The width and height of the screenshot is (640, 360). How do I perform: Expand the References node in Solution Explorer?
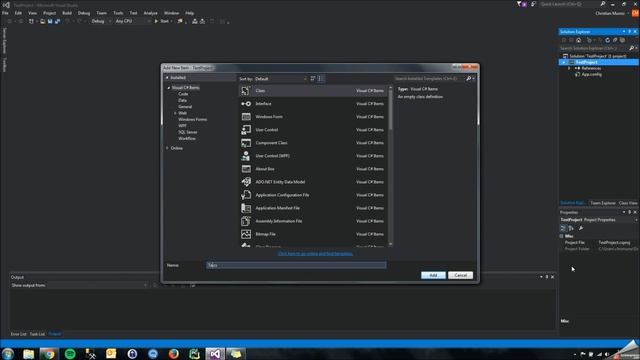pyautogui.click(x=569, y=69)
